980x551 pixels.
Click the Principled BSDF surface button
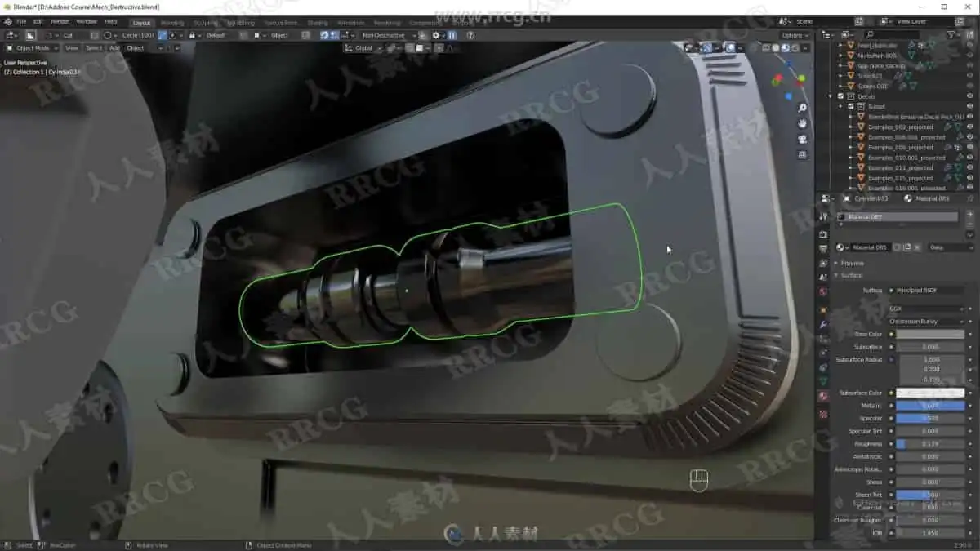click(926, 290)
